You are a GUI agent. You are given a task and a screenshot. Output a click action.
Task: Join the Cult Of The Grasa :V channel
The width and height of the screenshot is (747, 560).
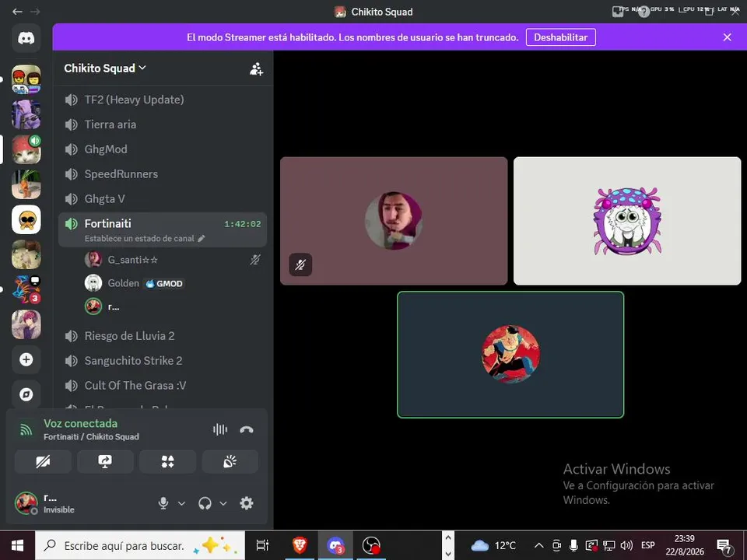[163, 385]
